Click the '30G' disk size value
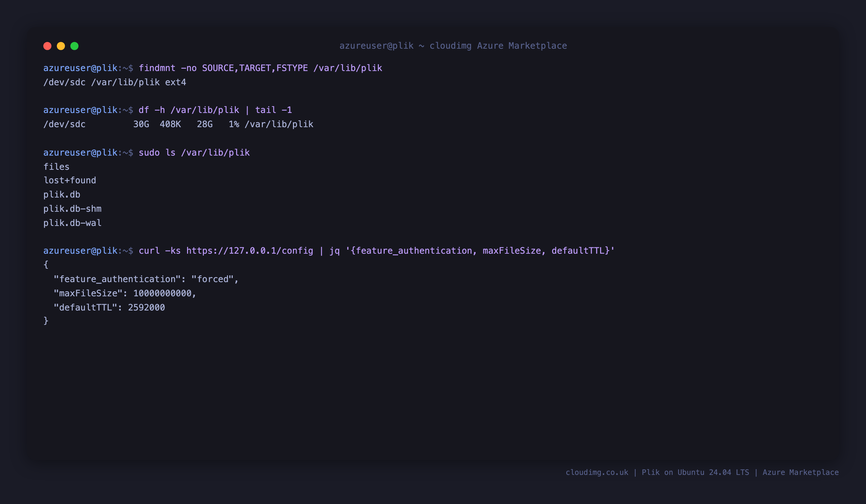The height and width of the screenshot is (504, 866). click(x=141, y=124)
